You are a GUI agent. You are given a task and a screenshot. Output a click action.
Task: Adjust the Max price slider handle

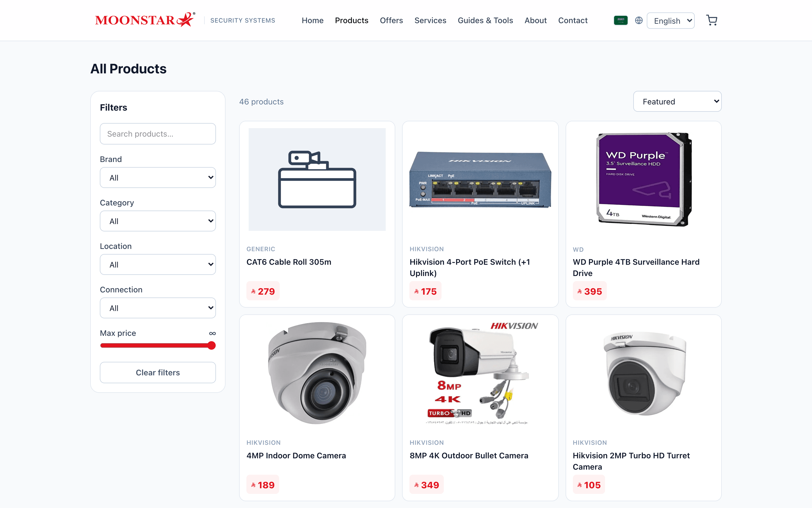click(211, 345)
